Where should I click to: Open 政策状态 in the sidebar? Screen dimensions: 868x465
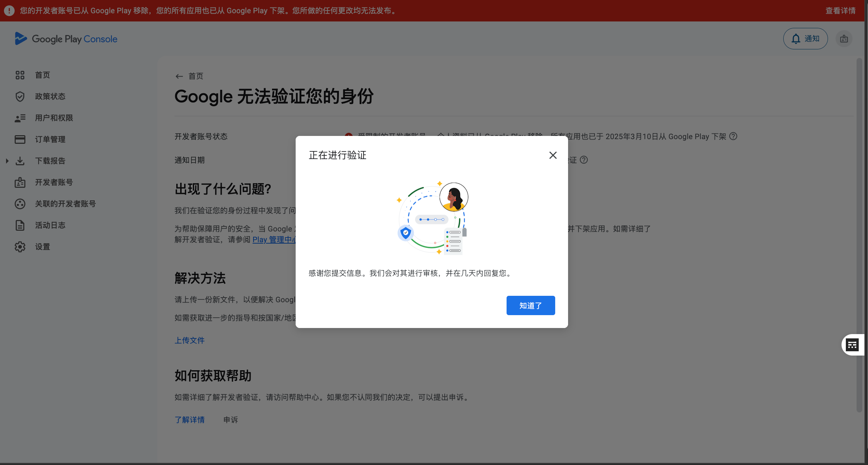[50, 96]
